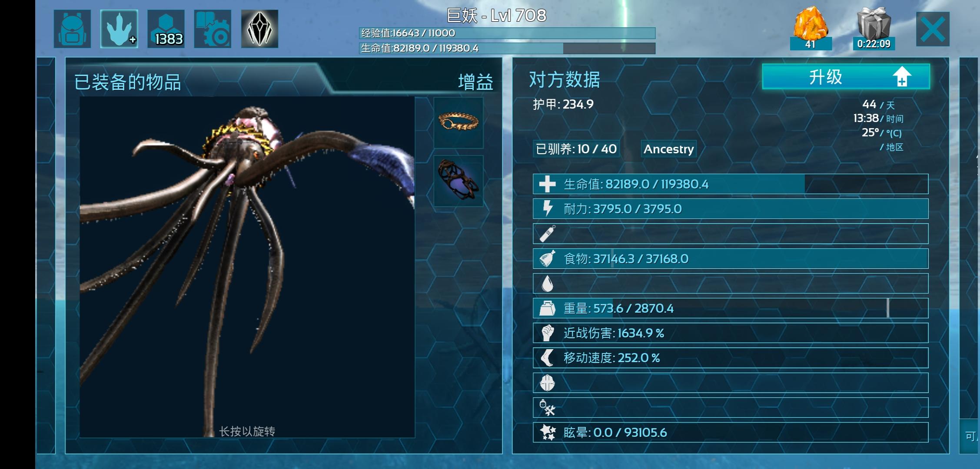
Task: Open the backpack inventory tab
Action: [72, 29]
